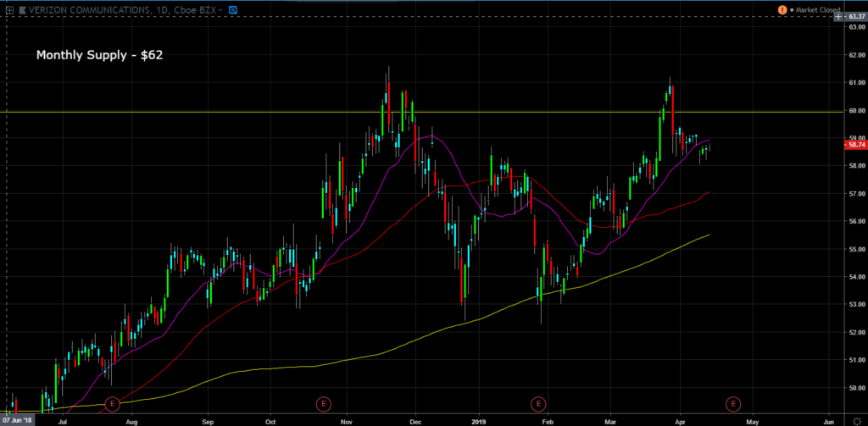Click the earnings E marker near February
The height and width of the screenshot is (426, 868).
point(538,404)
